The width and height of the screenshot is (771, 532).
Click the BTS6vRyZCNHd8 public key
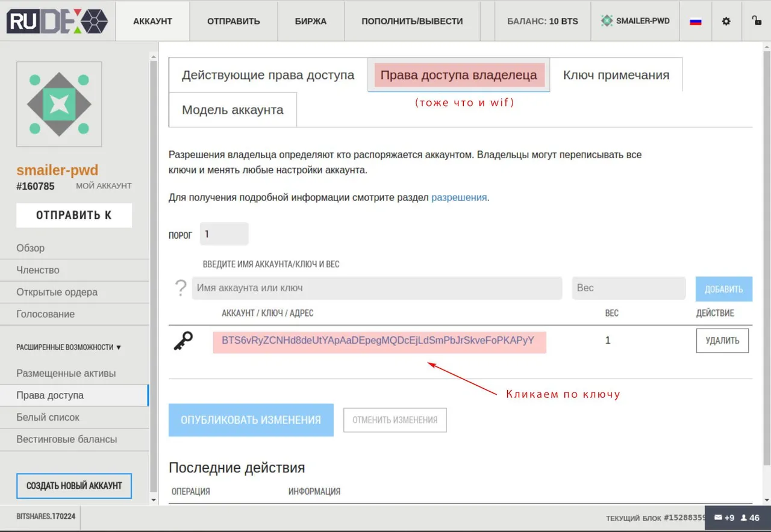(x=378, y=341)
